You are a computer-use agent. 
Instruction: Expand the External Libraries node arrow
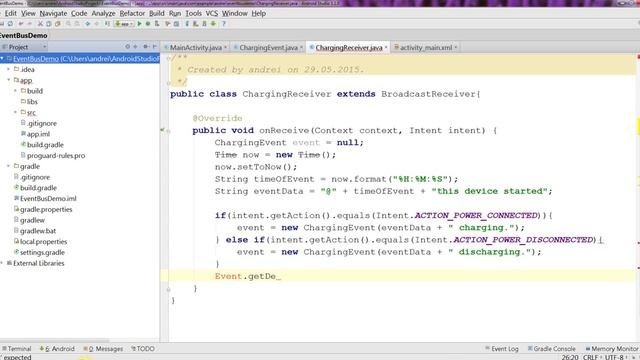click(x=2, y=263)
